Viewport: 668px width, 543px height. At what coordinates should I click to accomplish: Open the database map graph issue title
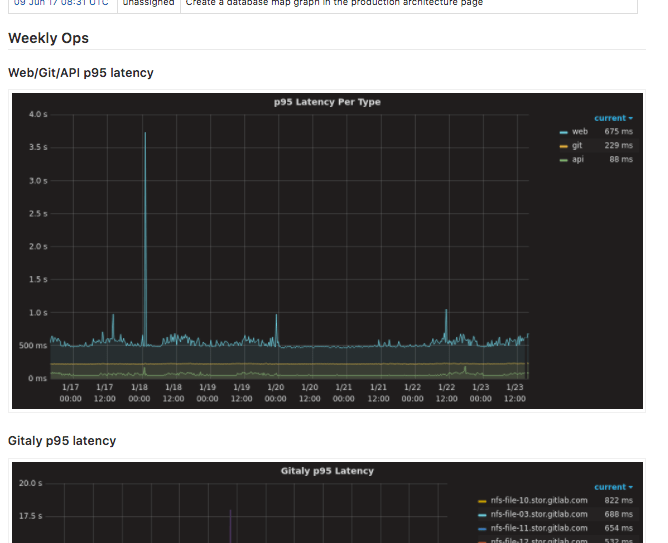[334, 3]
